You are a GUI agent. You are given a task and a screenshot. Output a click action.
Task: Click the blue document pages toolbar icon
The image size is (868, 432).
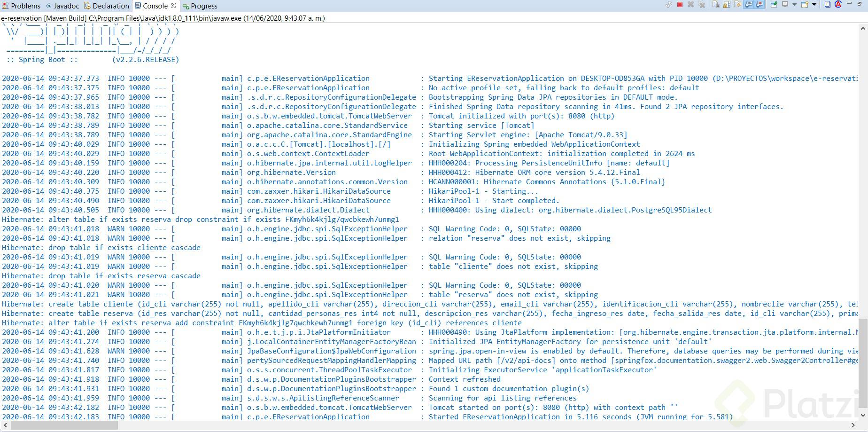click(828, 4)
